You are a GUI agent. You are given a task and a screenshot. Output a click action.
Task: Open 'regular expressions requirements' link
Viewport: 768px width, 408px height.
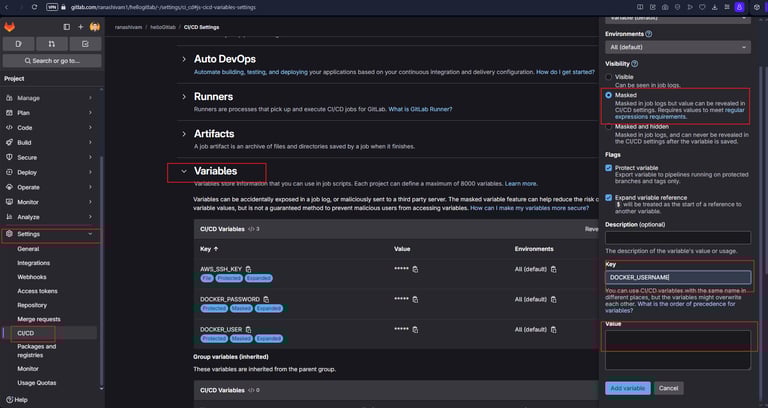[679, 114]
